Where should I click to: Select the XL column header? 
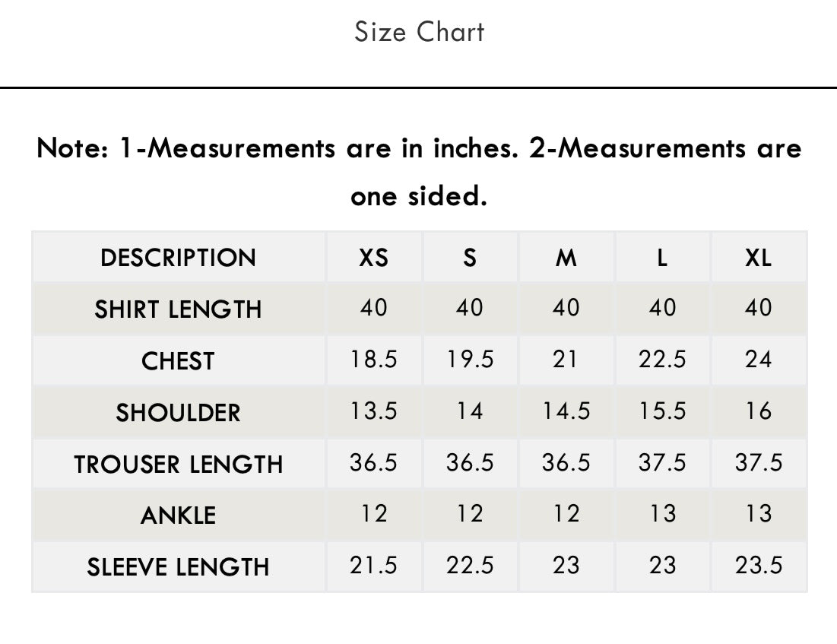point(758,258)
